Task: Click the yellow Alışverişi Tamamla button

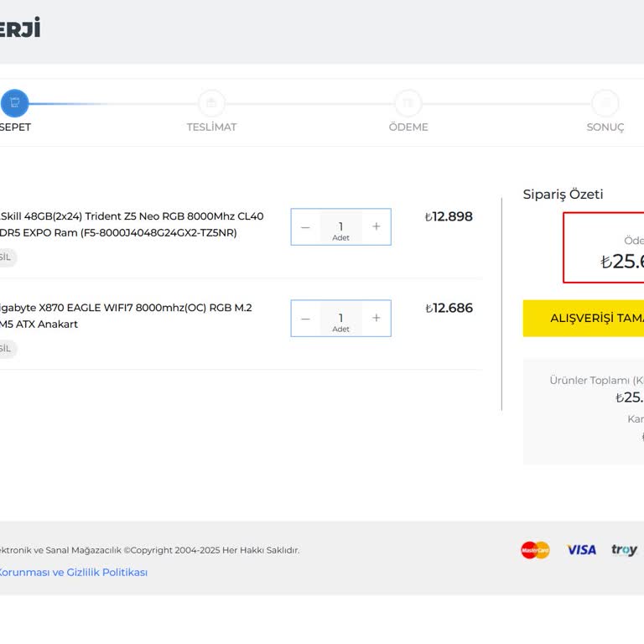Action: click(x=584, y=319)
